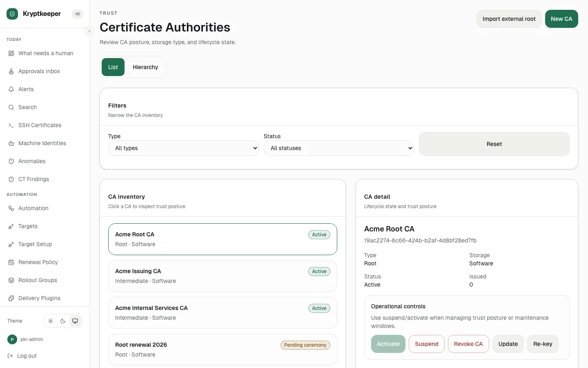588x368 pixels.
Task: Click the Kryptkeeper shield logo icon
Action: (x=12, y=14)
